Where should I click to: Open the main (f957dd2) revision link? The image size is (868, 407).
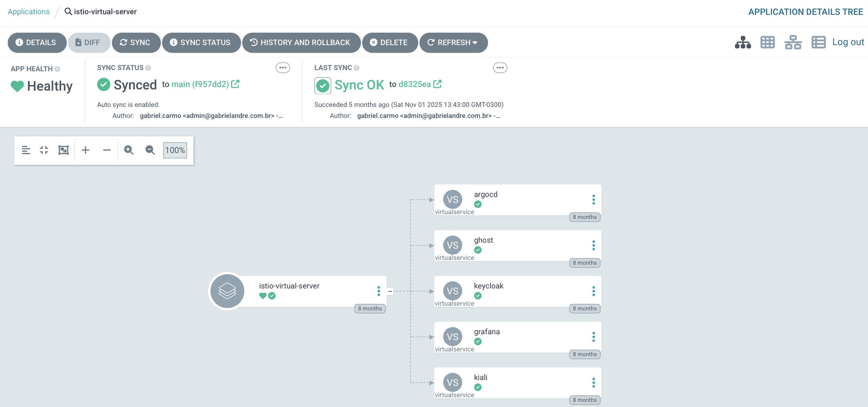(x=200, y=84)
